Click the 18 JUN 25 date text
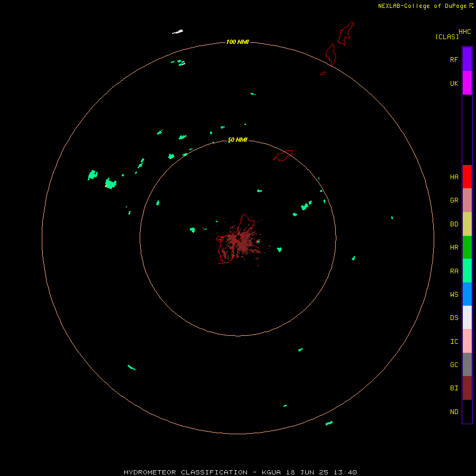Screen dimensions: 476x476 click(307, 472)
